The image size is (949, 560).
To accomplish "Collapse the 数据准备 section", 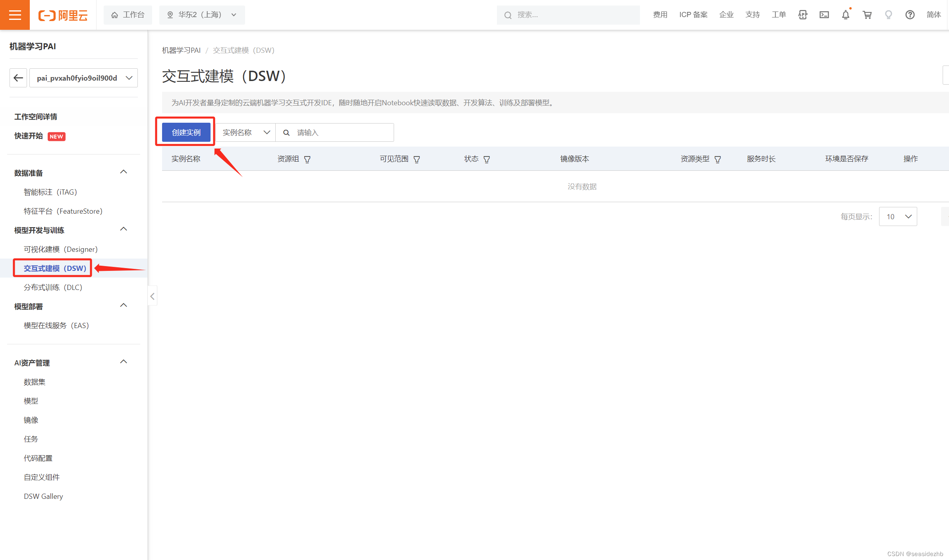I will (x=124, y=172).
